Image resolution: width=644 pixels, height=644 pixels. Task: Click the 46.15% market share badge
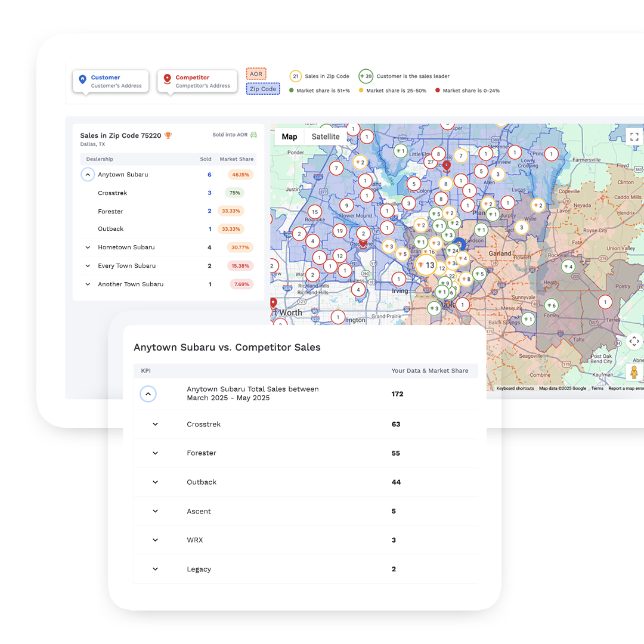[x=240, y=175]
